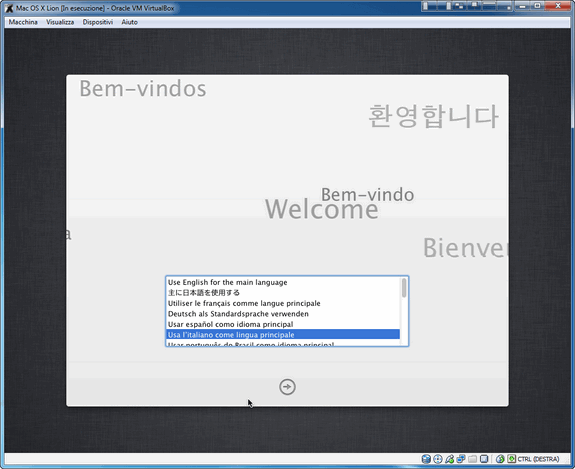Screen dimensions: 575x469
Task: Maximize the VirtualBox window
Action: [538, 6]
